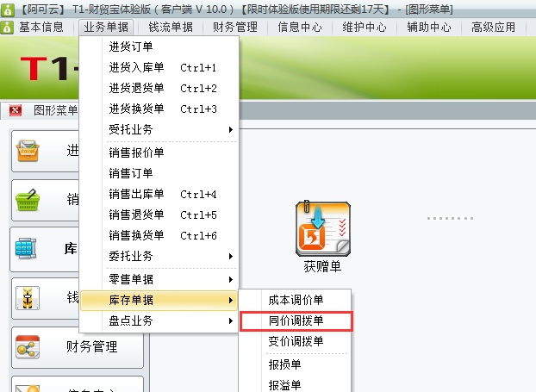Click the app logo icon beside 基本信息
This screenshot has width=536, height=392.
(x=7, y=28)
